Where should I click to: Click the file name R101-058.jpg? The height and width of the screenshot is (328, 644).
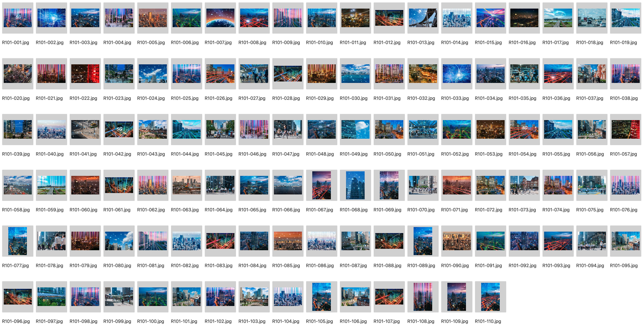16,210
